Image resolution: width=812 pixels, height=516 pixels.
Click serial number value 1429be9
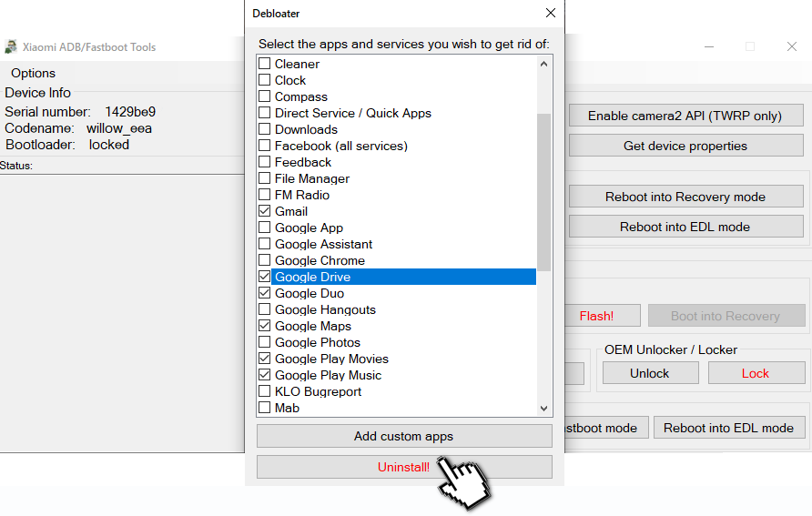[x=130, y=112]
